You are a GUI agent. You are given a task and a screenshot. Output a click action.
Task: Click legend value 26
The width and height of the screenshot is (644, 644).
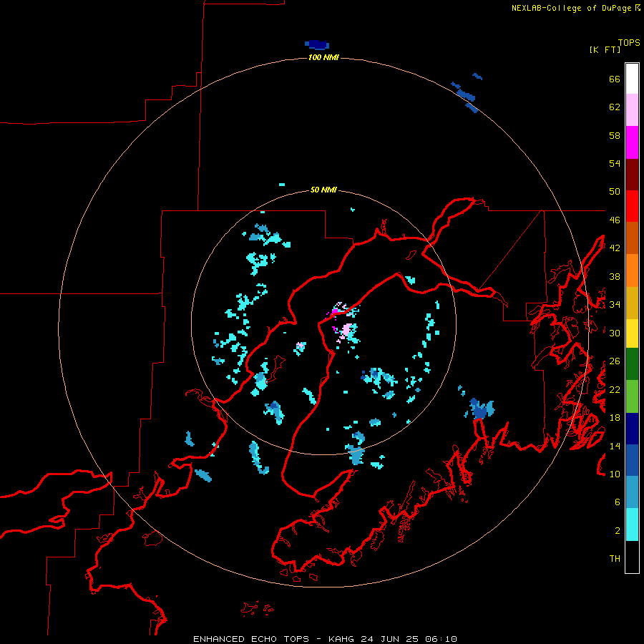[615, 361]
